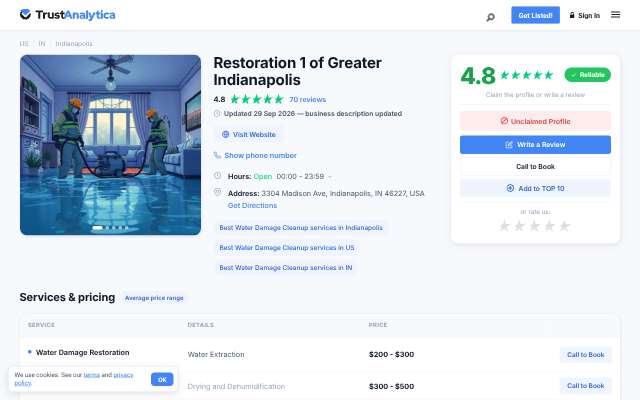The height and width of the screenshot is (400, 640).
Task: Rate two stars in the rate us row
Action: tap(520, 226)
